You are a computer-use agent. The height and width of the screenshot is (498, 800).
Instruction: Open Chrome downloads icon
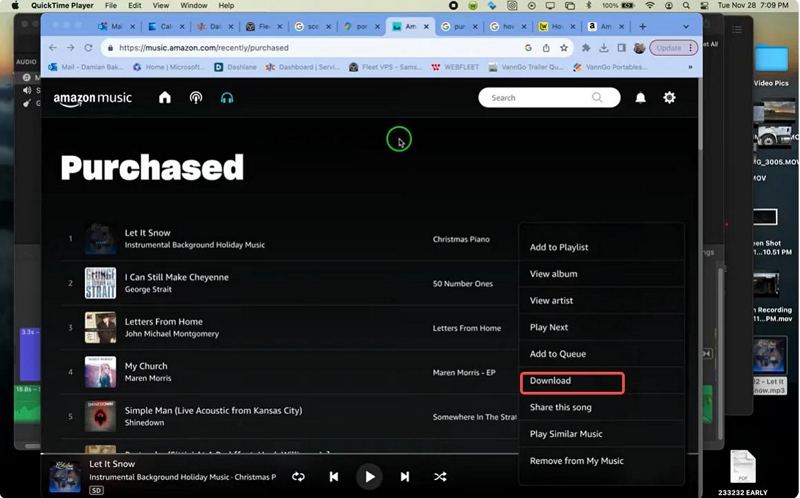click(604, 47)
